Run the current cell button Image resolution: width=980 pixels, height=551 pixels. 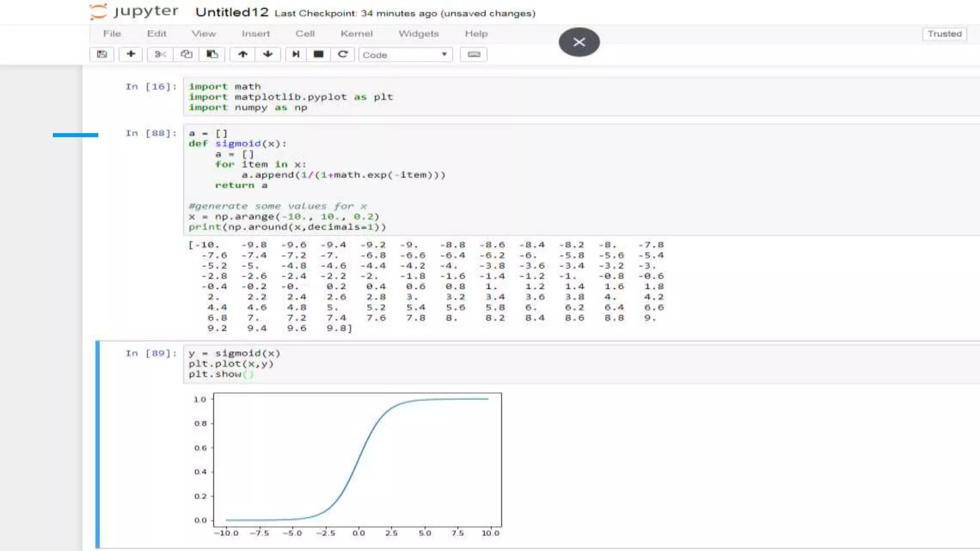click(296, 55)
